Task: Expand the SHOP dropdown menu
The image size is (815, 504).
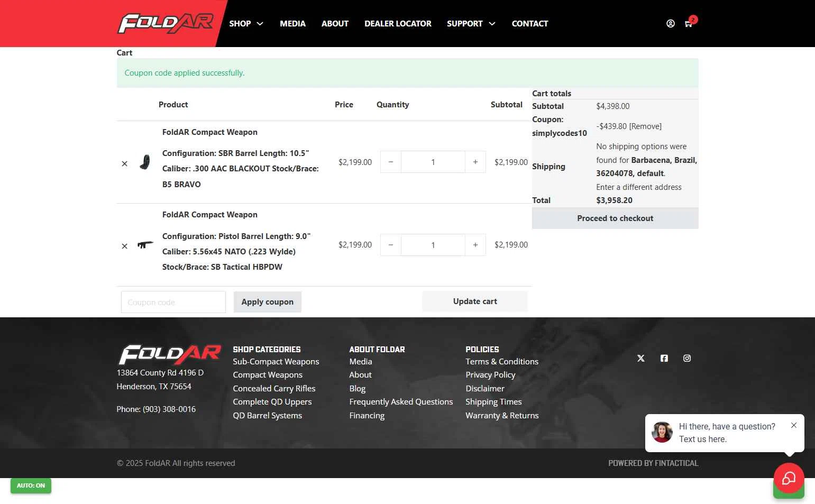Action: point(246,24)
